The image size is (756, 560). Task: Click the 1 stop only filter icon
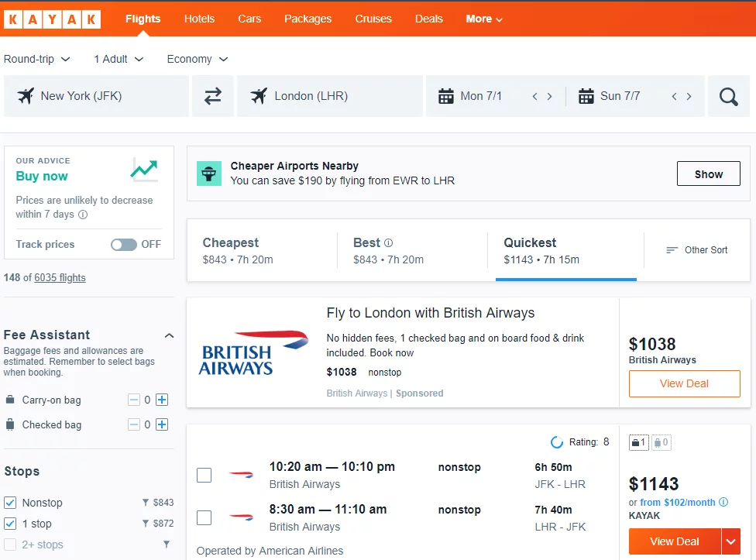145,524
